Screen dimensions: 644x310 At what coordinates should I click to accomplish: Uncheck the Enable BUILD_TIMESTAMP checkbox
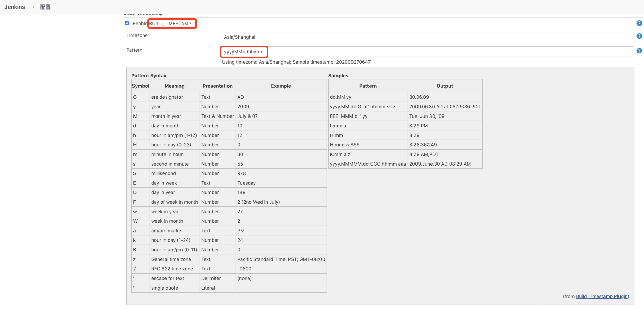click(x=127, y=23)
